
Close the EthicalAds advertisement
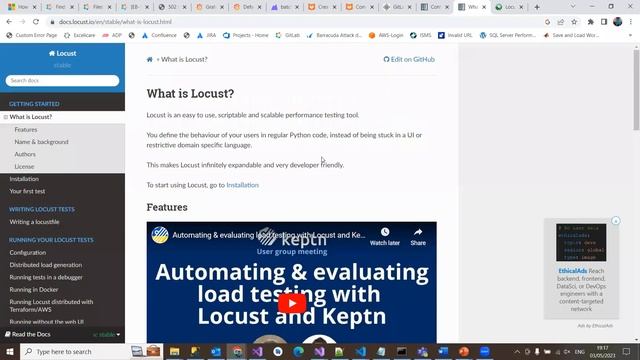[616, 221]
